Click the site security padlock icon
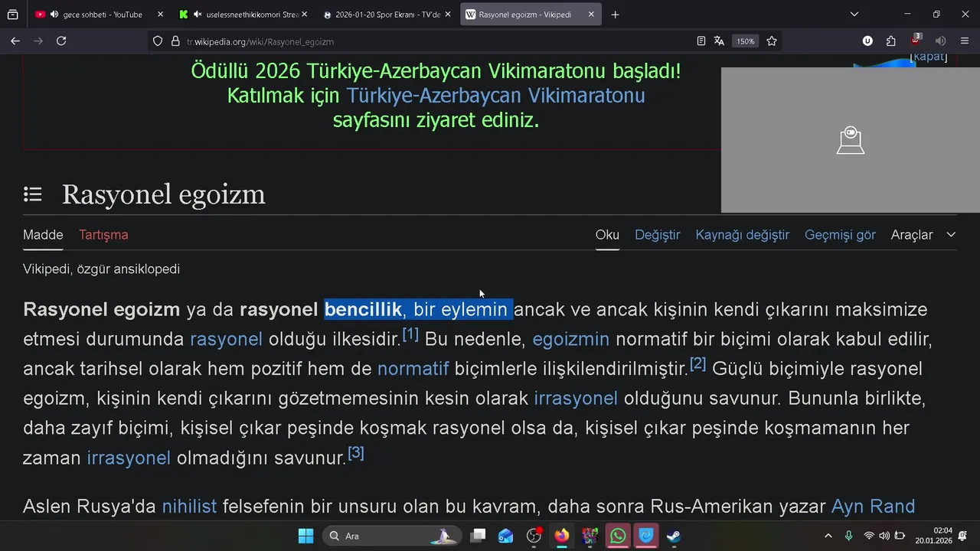 [175, 41]
